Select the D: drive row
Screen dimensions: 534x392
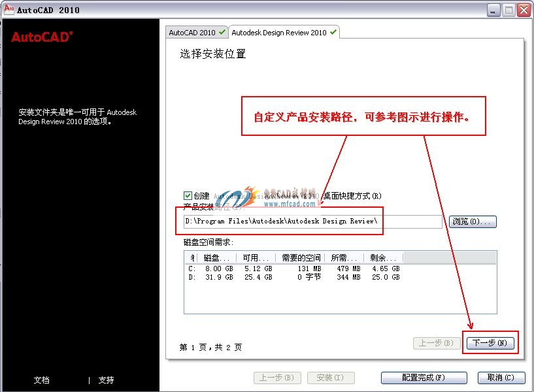pos(294,277)
